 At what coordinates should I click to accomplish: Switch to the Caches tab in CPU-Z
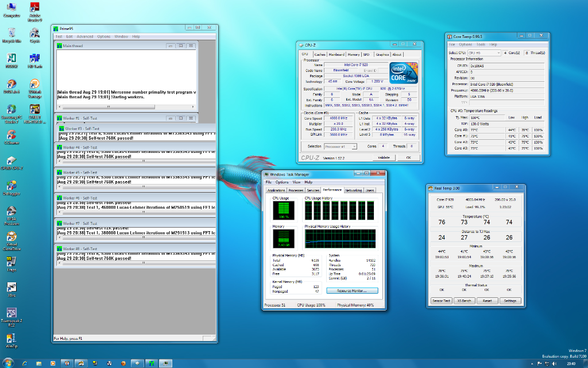(x=319, y=55)
